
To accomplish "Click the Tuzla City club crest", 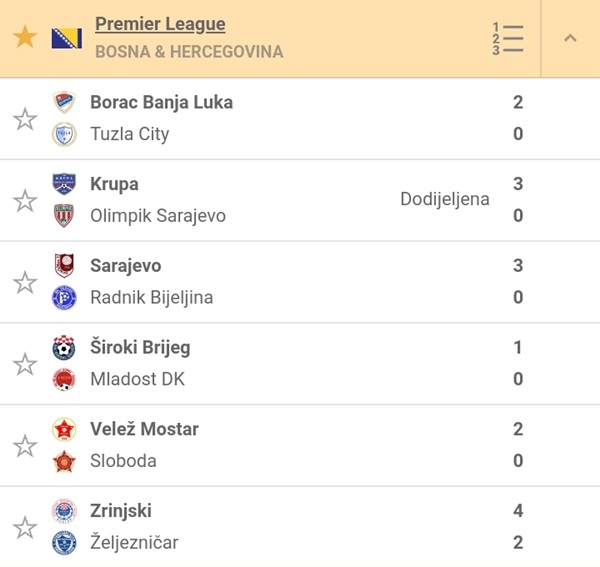I will [x=64, y=134].
